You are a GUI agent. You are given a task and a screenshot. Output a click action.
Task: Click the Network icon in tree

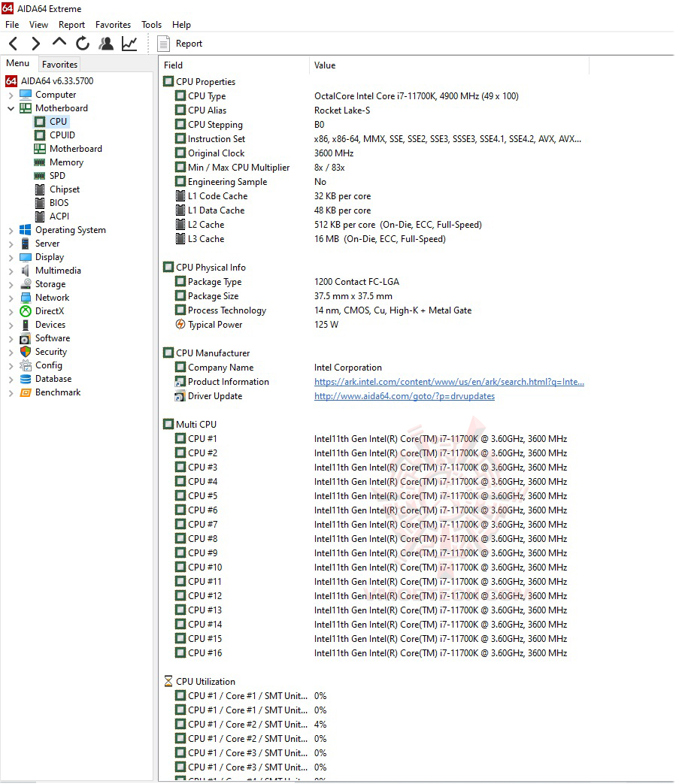click(26, 298)
